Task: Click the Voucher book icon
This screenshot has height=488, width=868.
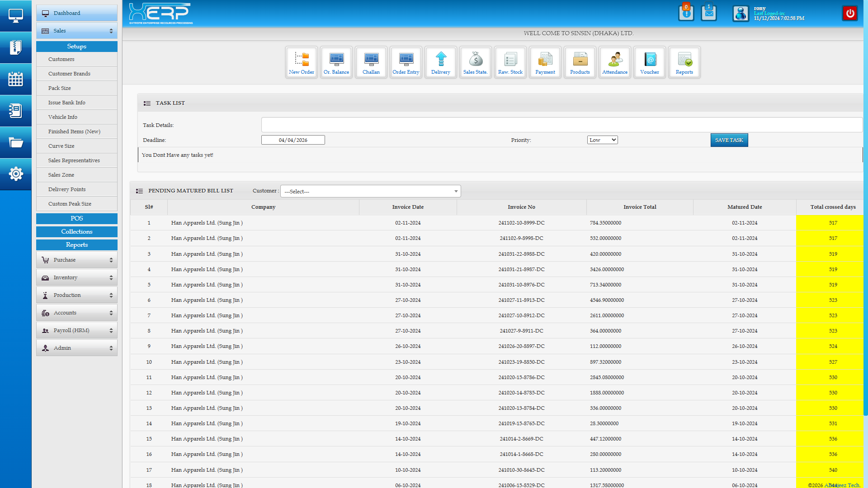Action: (649, 62)
